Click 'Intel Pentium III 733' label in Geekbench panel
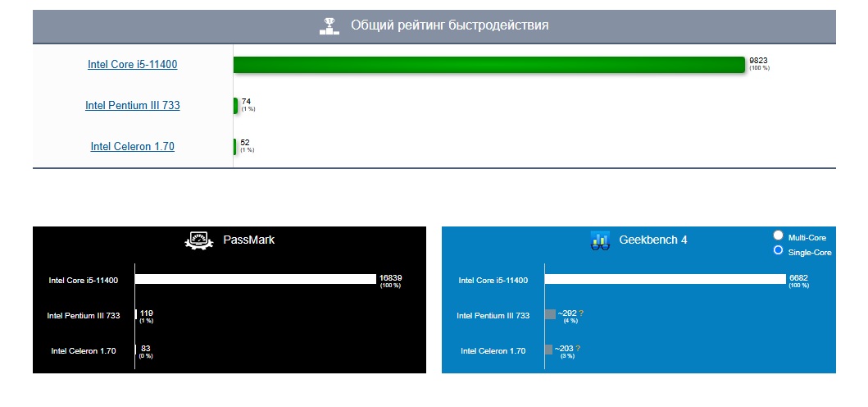This screenshot has height=407, width=868. pos(493,316)
